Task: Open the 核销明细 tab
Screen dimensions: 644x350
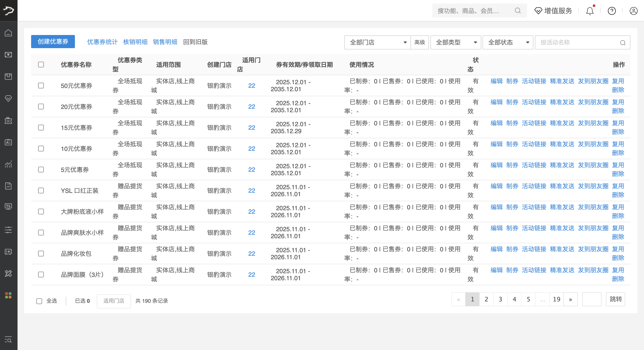Action: (135, 42)
